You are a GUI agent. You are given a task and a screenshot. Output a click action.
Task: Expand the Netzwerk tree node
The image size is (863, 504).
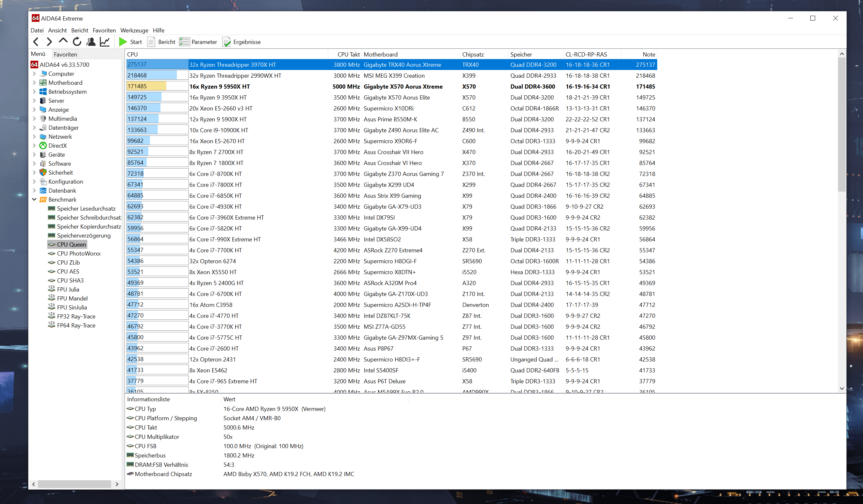pos(34,137)
